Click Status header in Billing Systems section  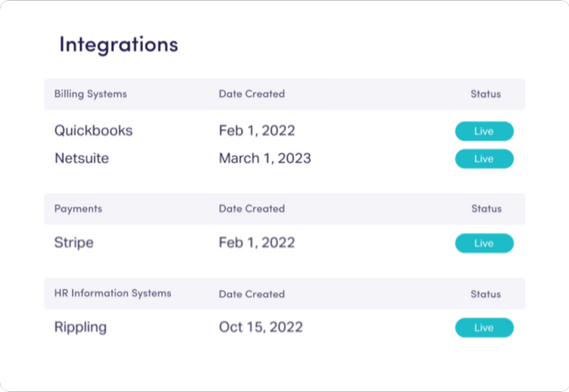(486, 94)
